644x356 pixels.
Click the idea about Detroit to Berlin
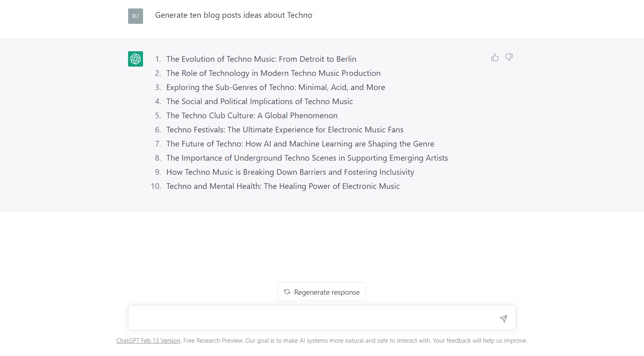261,59
